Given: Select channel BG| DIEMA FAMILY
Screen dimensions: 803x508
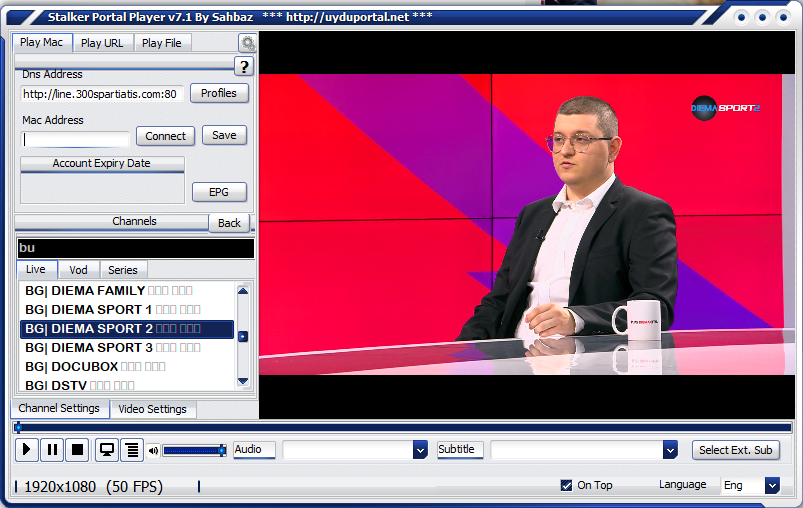Looking at the screenshot, I should pos(126,291).
